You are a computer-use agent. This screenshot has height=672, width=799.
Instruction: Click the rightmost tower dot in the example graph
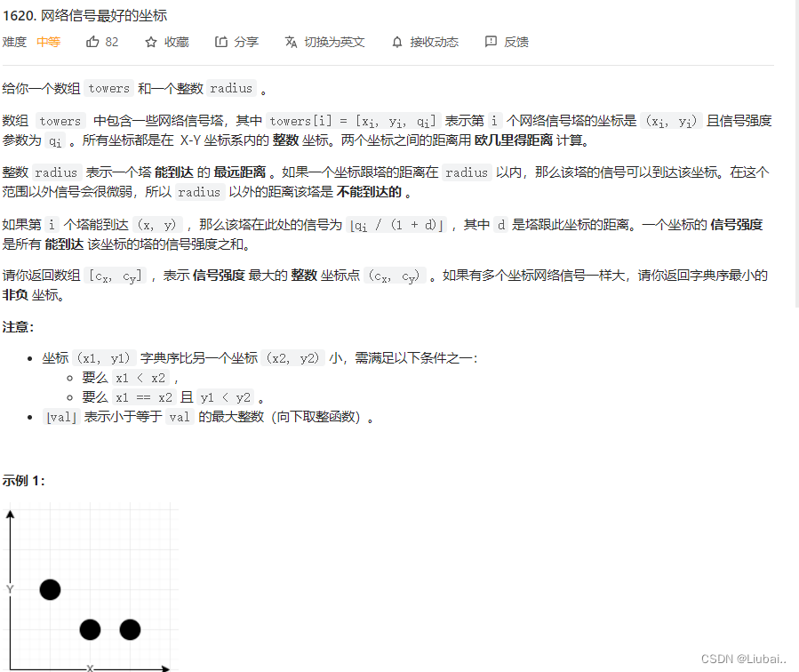click(130, 629)
